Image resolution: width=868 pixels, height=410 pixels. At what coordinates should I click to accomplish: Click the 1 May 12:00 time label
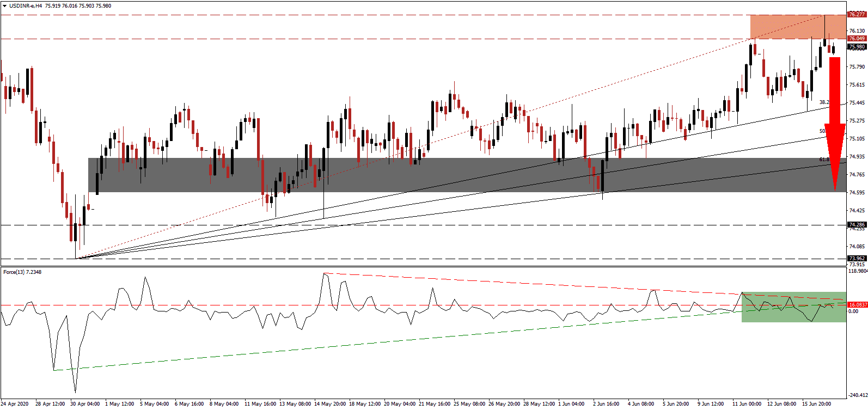pyautogui.click(x=119, y=404)
